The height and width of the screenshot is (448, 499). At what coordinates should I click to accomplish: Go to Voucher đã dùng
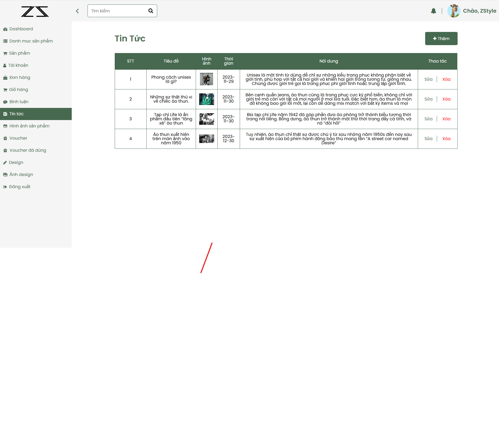coord(28,150)
